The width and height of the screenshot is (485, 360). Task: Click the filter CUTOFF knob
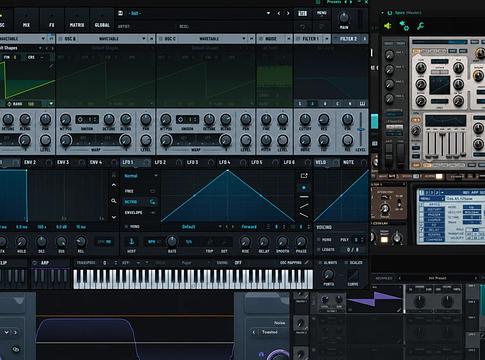point(305,119)
